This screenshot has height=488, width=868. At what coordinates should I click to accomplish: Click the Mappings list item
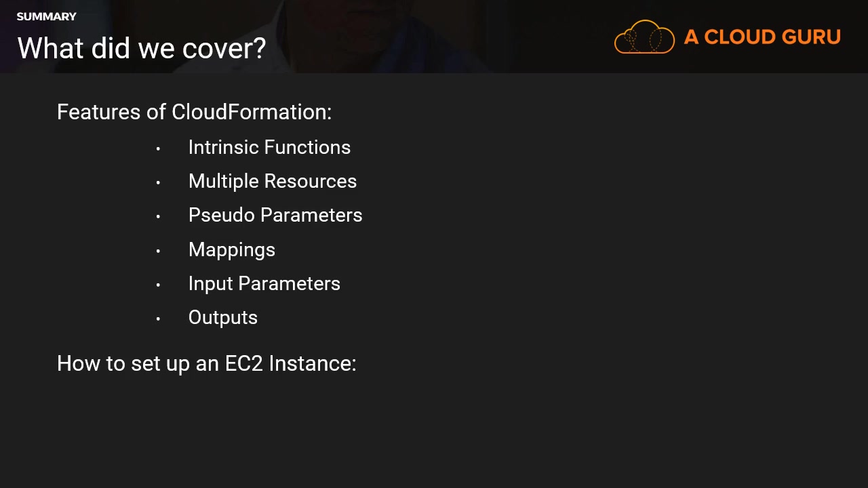[x=231, y=249]
